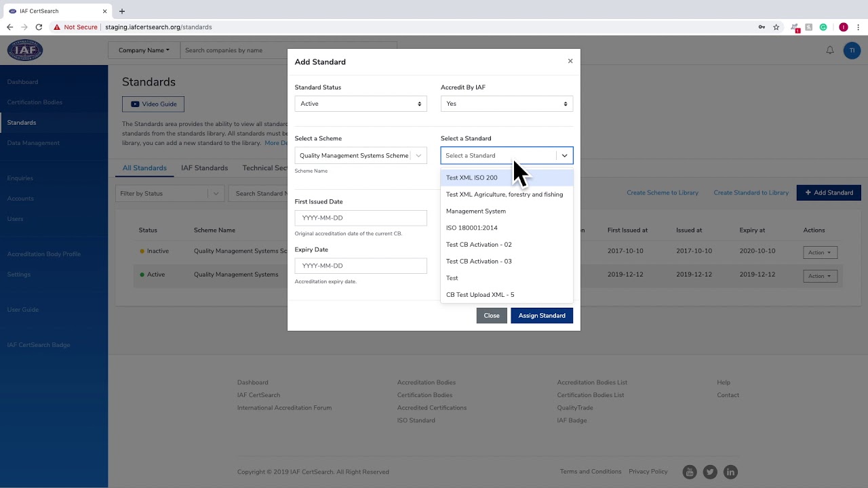
Task: Open the Filter by Status dropdown
Action: (x=170, y=193)
